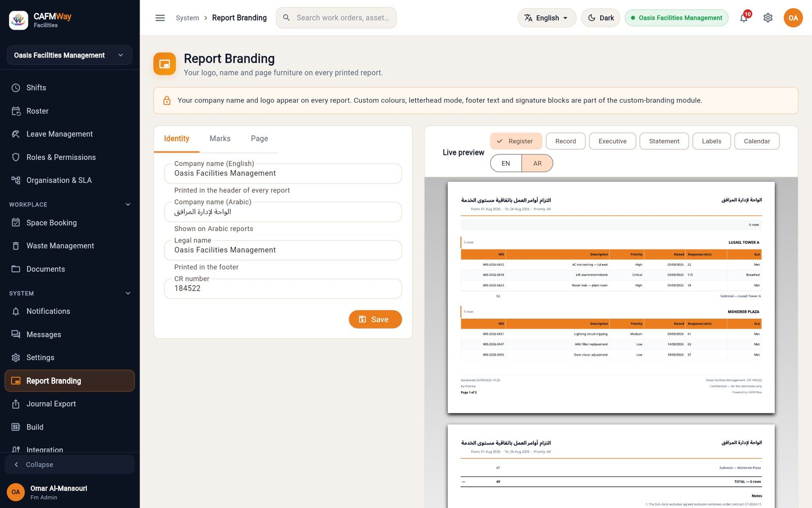The image size is (812, 508).
Task: Edit the CR number field
Action: coord(283,289)
